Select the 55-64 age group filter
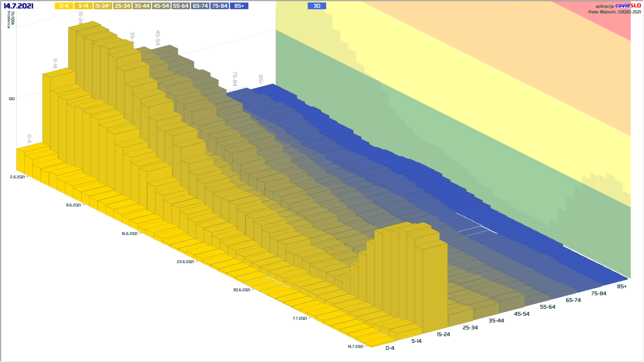Image resolution: width=644 pixels, height=362 pixels. coord(180,6)
